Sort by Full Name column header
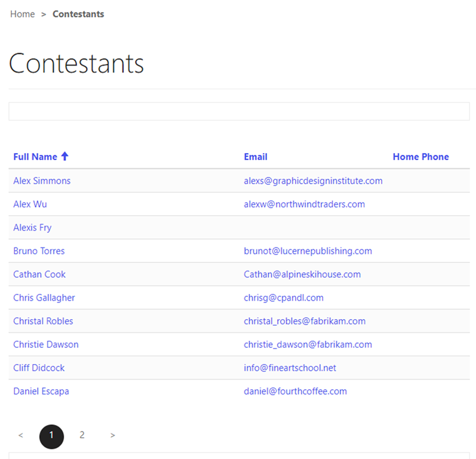Viewport: 476px width, 459px height. [x=35, y=157]
